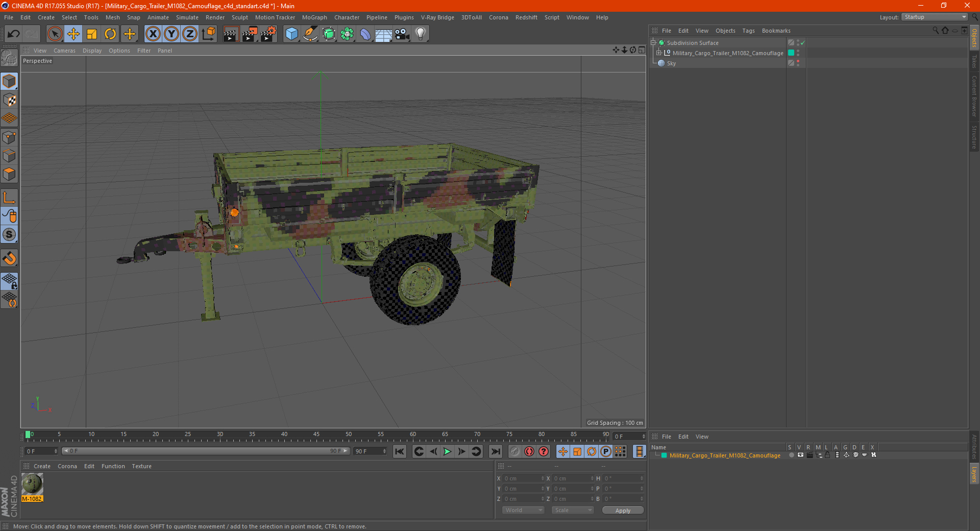Click Render View icon

pyautogui.click(x=231, y=34)
